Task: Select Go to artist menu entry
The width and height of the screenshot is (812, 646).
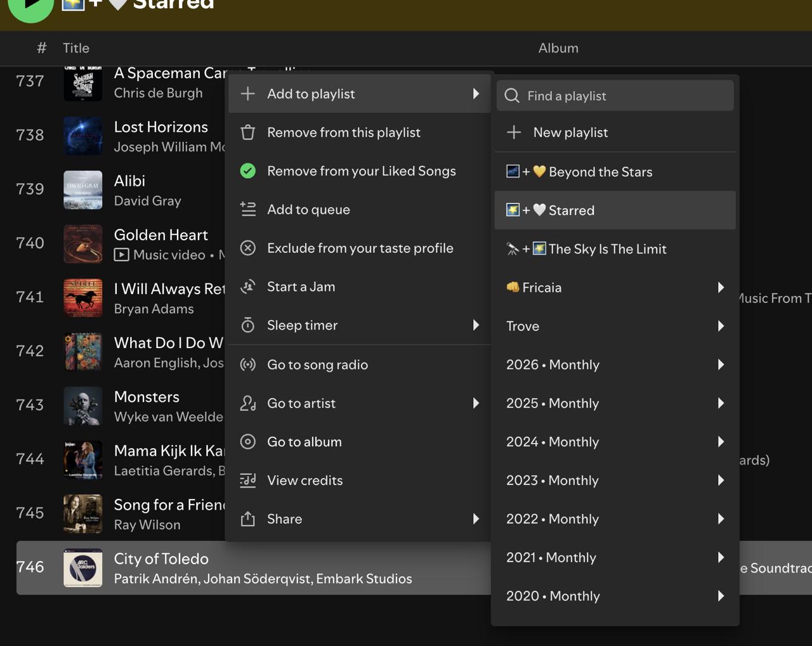Action: [x=301, y=403]
